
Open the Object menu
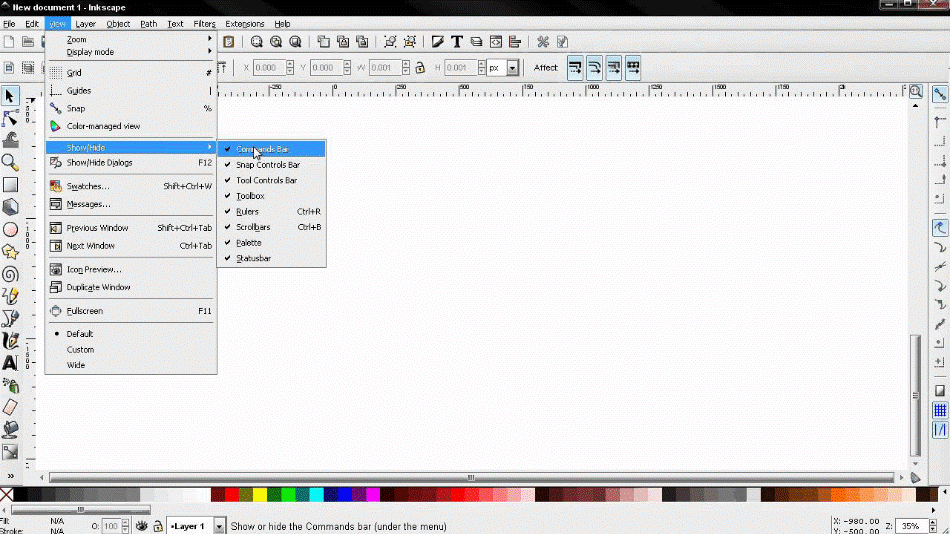118,24
